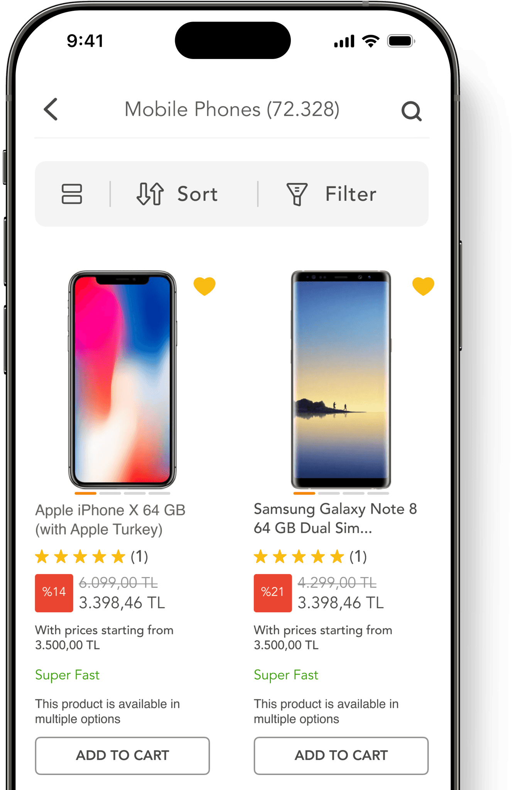Tap the iPhone X product image
Viewport: 532px width, 790px height.
(122, 380)
